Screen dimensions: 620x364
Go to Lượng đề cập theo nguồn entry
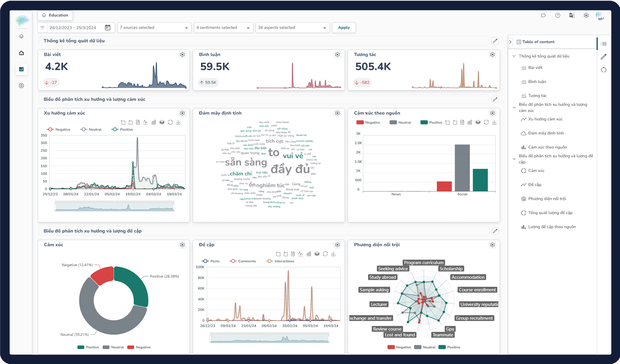coord(552,227)
